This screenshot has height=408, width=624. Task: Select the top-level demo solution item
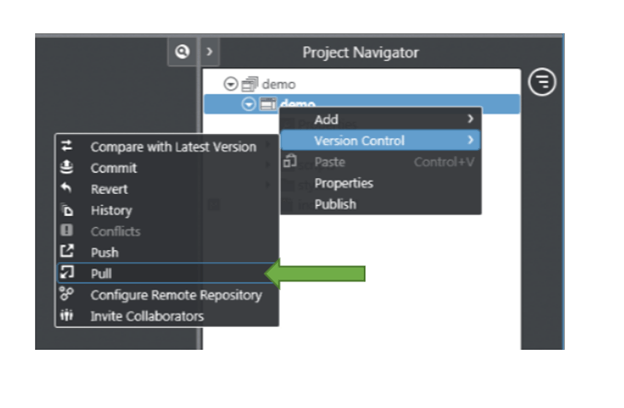click(278, 85)
